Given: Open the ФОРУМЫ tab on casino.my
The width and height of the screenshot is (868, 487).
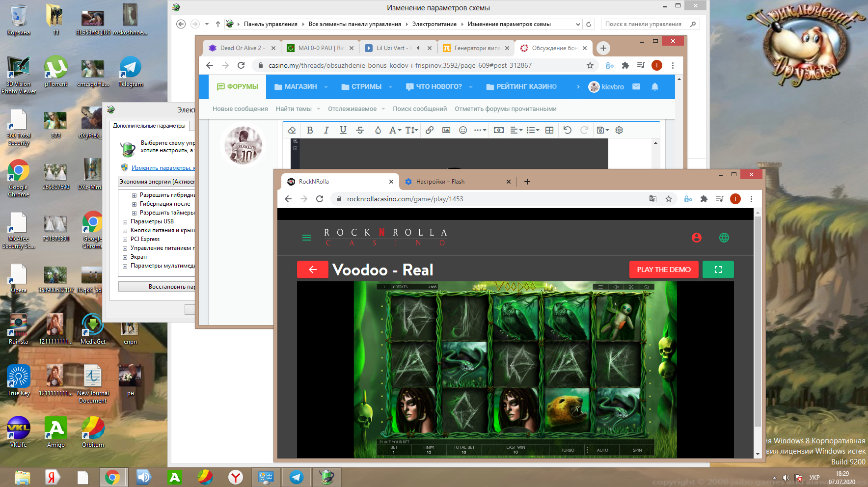Looking at the screenshot, I should click(x=238, y=86).
